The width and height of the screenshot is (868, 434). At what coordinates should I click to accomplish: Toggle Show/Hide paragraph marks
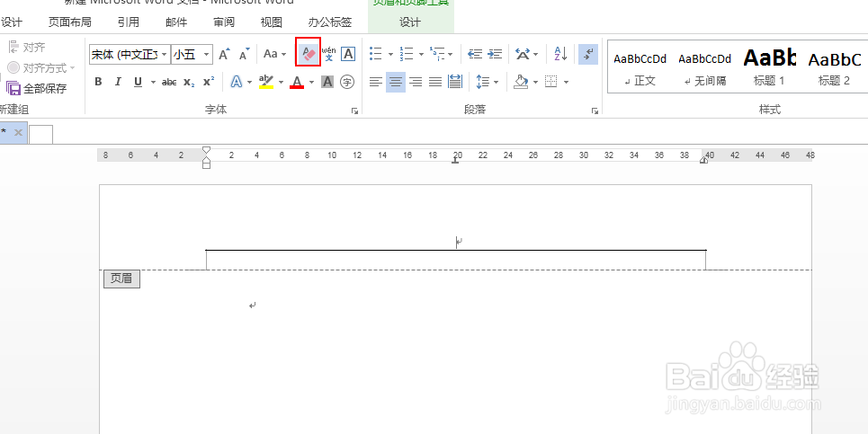588,54
